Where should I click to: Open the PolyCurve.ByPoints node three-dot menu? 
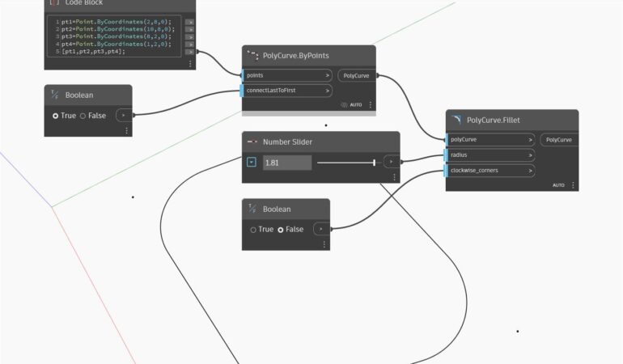pyautogui.click(x=371, y=105)
